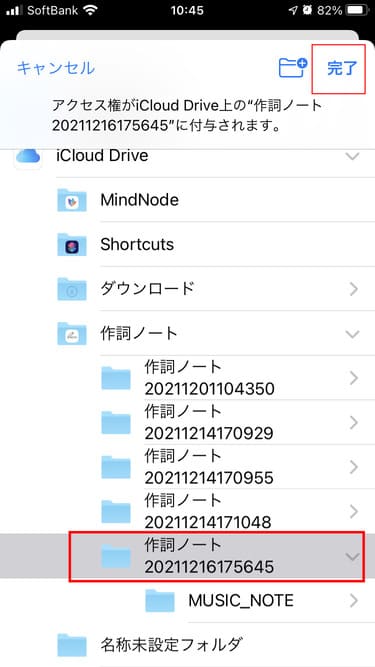Select folder 作詞ノート 20211214170929

pyautogui.click(x=188, y=422)
